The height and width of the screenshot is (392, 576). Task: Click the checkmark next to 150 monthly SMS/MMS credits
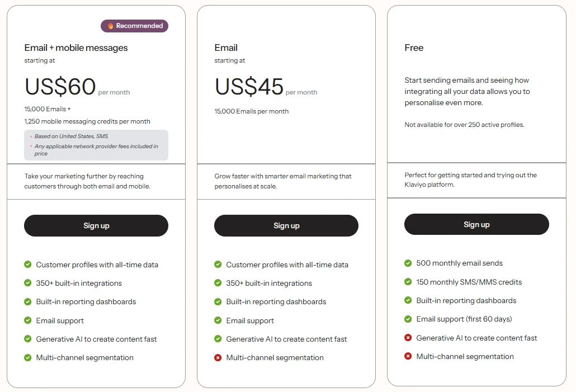coord(408,282)
